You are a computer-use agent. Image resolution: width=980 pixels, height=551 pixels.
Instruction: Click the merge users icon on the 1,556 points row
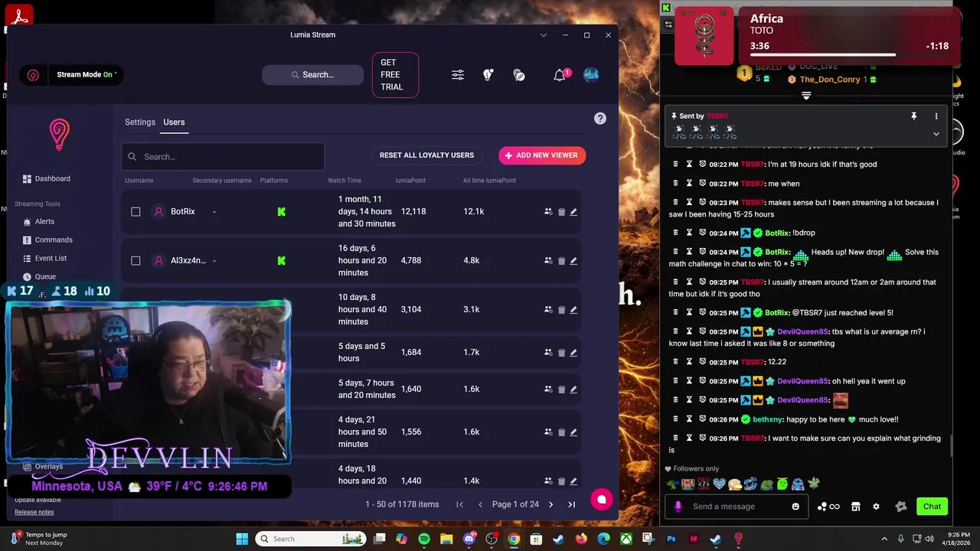(548, 432)
